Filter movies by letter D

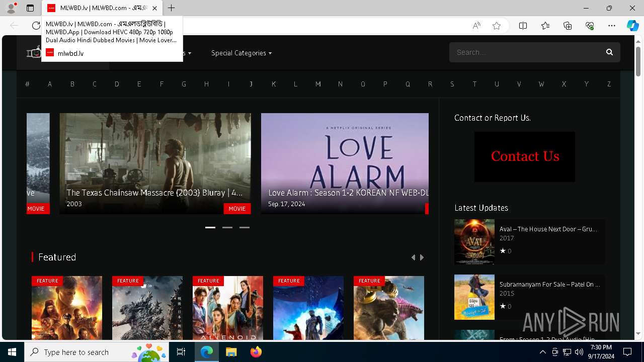(x=117, y=84)
